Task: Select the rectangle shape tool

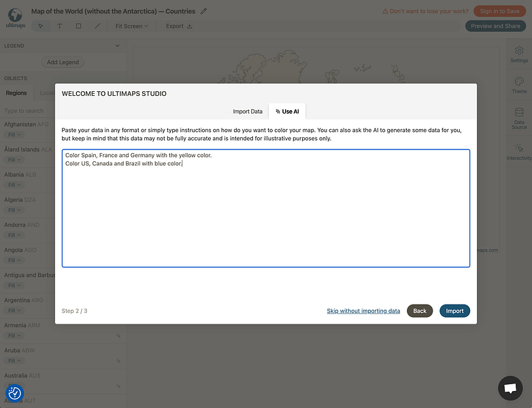Action: pos(78,26)
